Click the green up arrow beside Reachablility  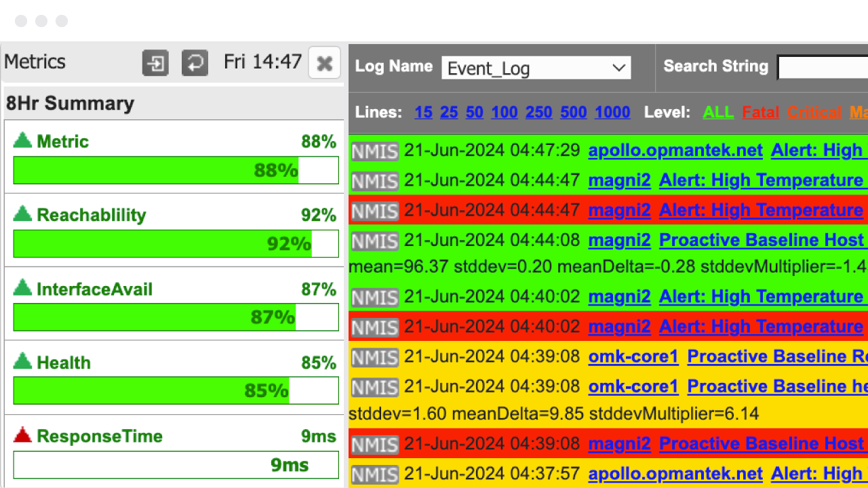pyautogui.click(x=22, y=213)
